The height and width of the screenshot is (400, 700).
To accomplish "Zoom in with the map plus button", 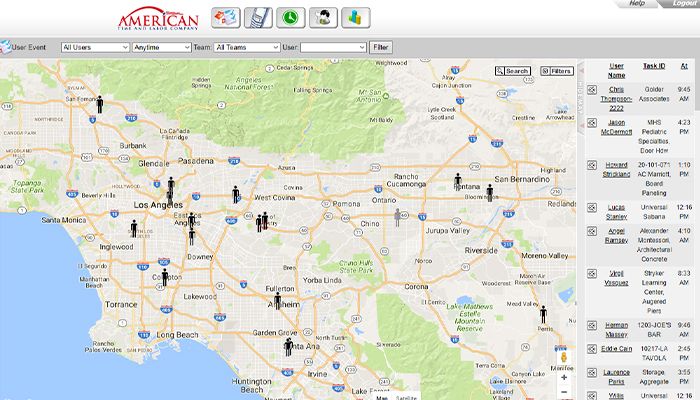I will point(564,378).
